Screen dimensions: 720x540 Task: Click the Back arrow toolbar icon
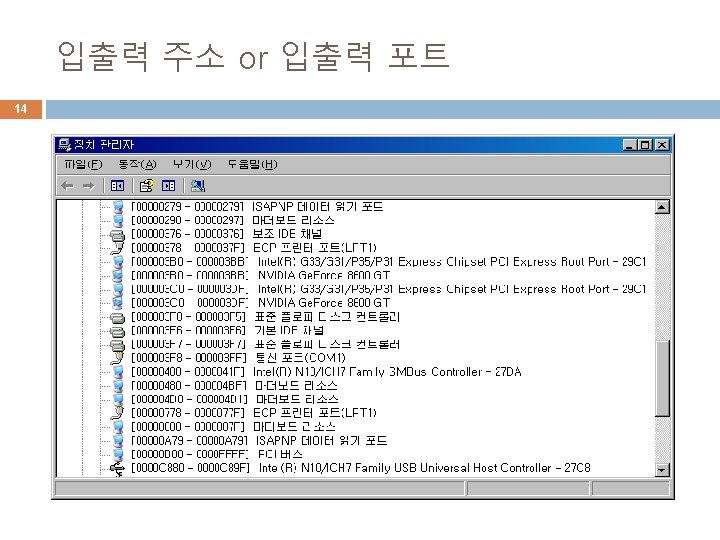[68, 186]
